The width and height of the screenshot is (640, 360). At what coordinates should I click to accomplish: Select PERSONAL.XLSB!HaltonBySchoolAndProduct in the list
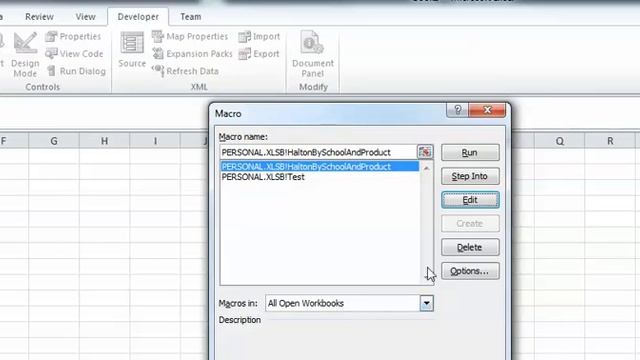click(320, 167)
